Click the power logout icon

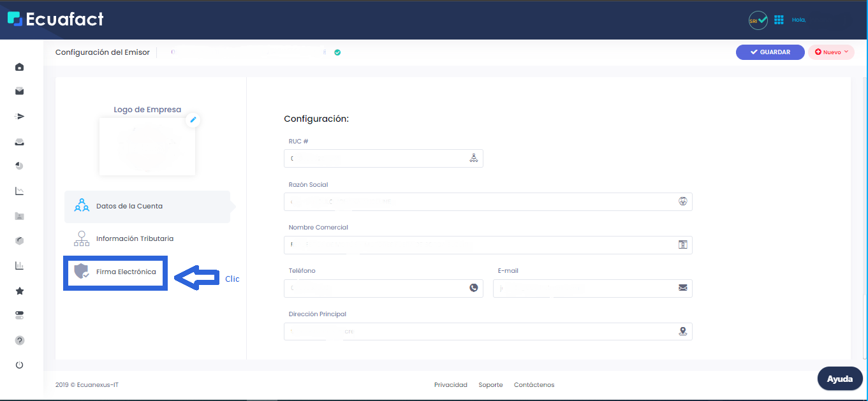20,365
